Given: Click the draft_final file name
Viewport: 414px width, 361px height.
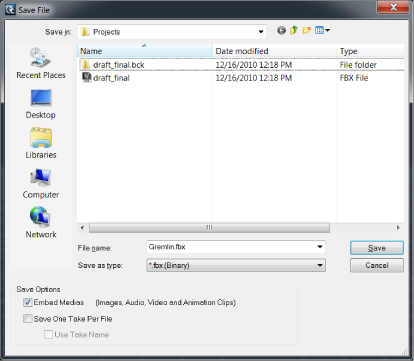Looking at the screenshot, I should (111, 78).
